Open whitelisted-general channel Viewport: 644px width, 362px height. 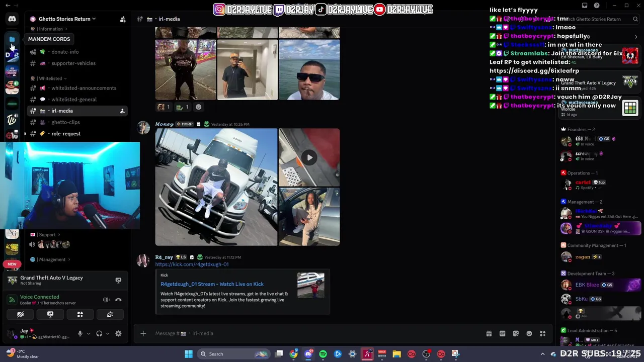pyautogui.click(x=77, y=100)
